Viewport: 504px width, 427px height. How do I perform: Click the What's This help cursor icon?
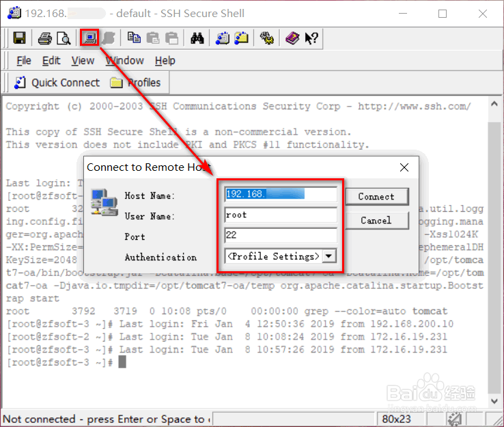(311, 38)
